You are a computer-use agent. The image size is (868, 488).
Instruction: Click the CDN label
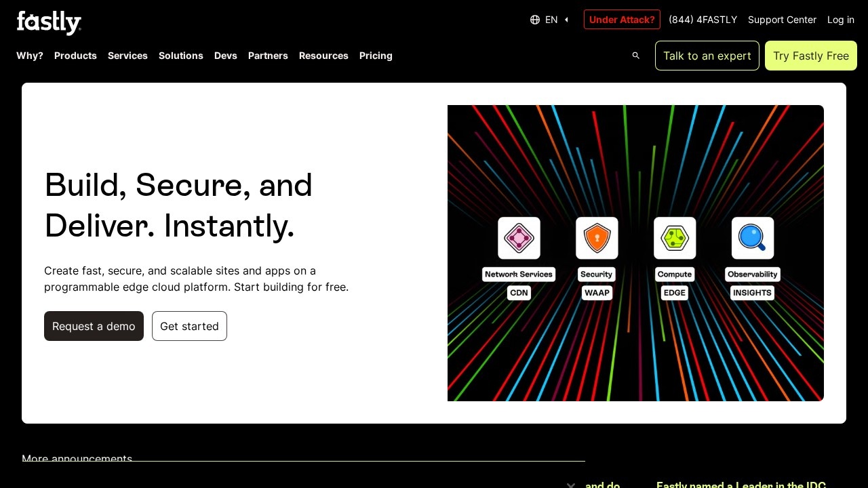pos(519,293)
